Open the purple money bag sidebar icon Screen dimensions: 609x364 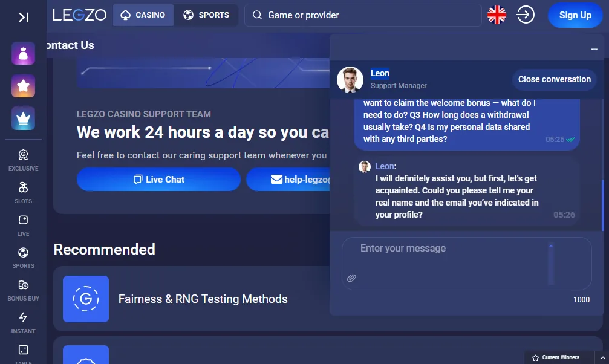(x=24, y=53)
